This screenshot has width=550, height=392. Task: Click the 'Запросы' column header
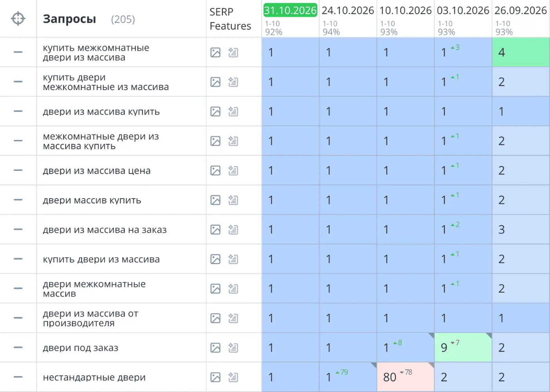[x=69, y=19]
